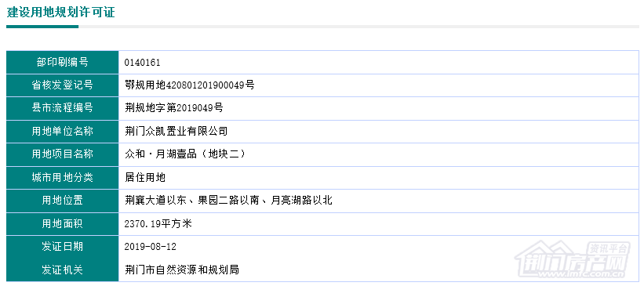
Task: Select the date 2019-08-12
Action: (151, 247)
